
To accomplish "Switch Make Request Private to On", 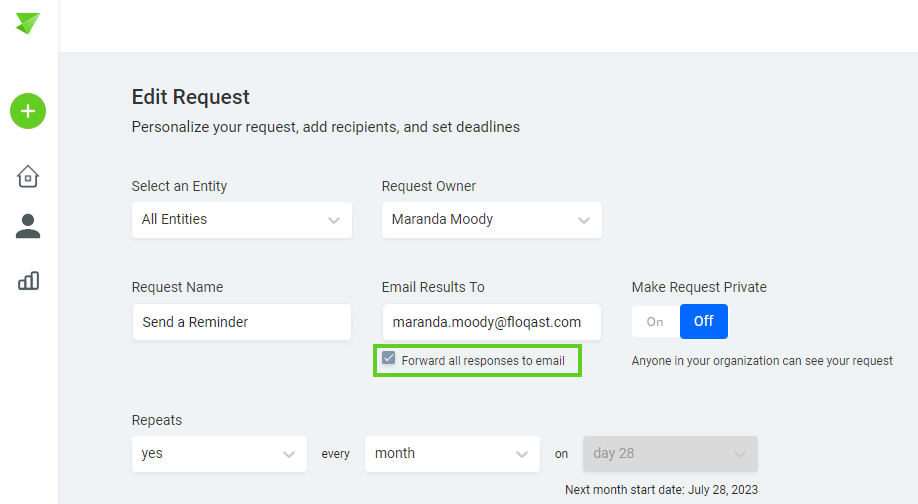I will [x=655, y=321].
